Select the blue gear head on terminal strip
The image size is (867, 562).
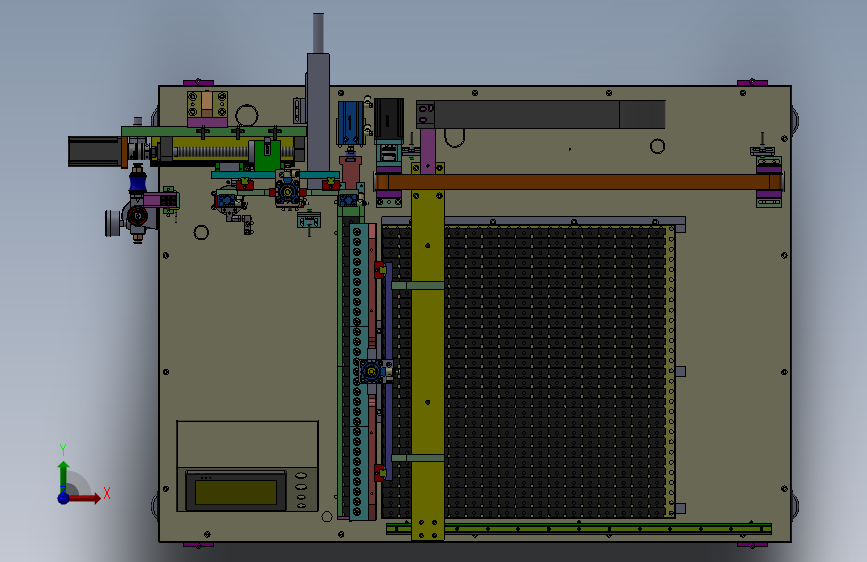click(373, 372)
